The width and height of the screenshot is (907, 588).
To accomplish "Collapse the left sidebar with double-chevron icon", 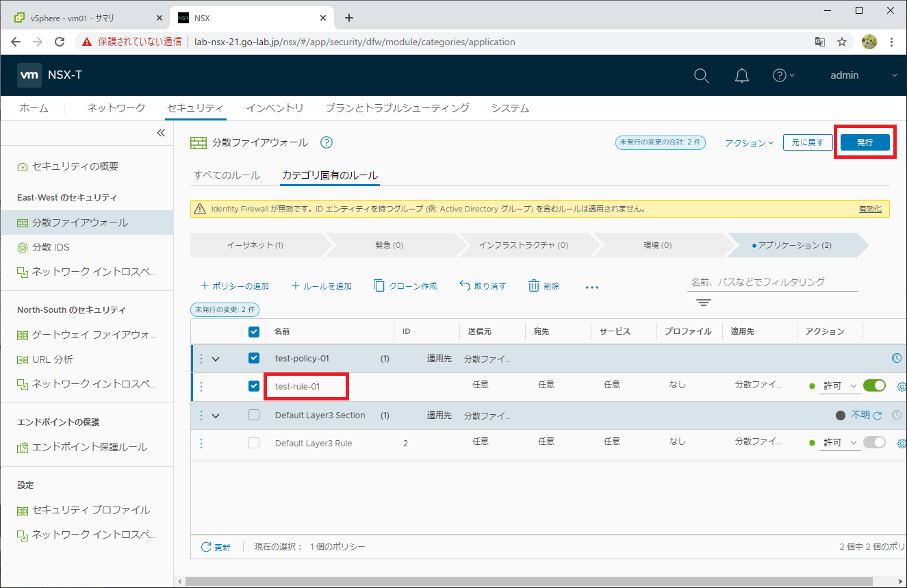I will (161, 133).
